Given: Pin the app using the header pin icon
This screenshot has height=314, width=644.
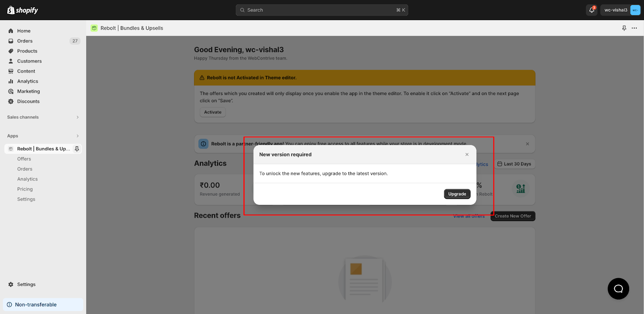Looking at the screenshot, I should [x=624, y=28].
